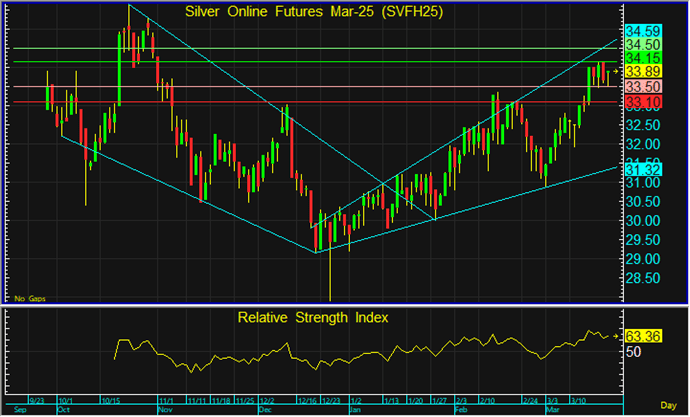Click the small yellow last-price arrow marker
Screen dimensions: 690x417
pyautogui.click(x=616, y=73)
